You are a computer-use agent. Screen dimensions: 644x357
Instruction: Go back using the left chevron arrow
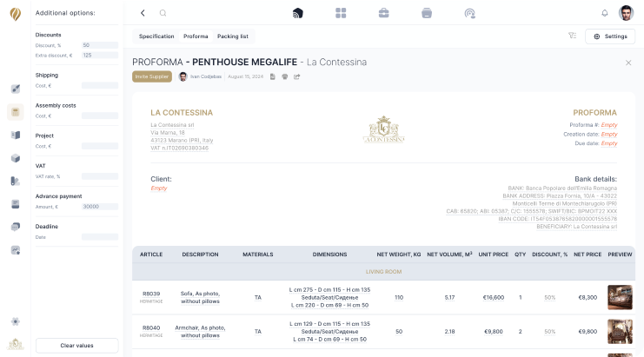[x=143, y=13]
